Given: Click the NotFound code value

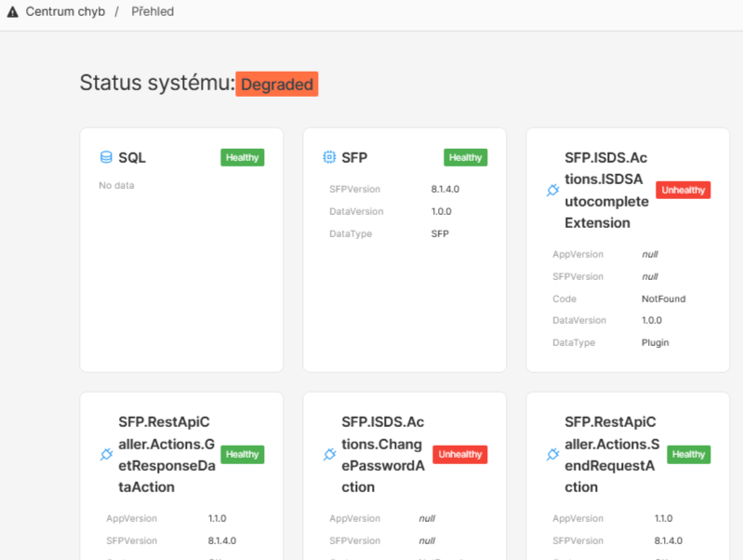Looking at the screenshot, I should (x=663, y=299).
